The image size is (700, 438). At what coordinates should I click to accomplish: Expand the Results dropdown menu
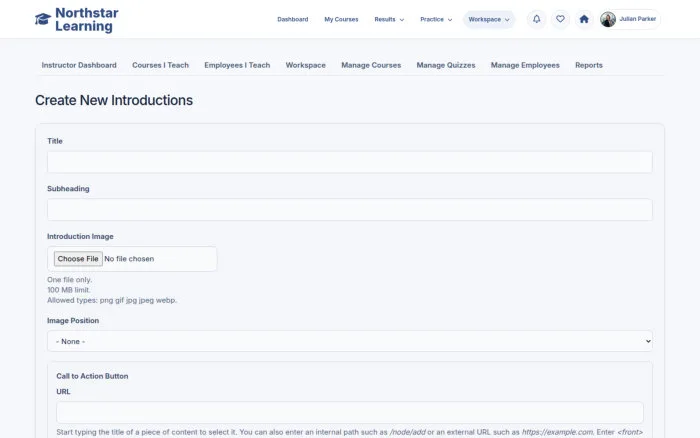[x=389, y=19]
